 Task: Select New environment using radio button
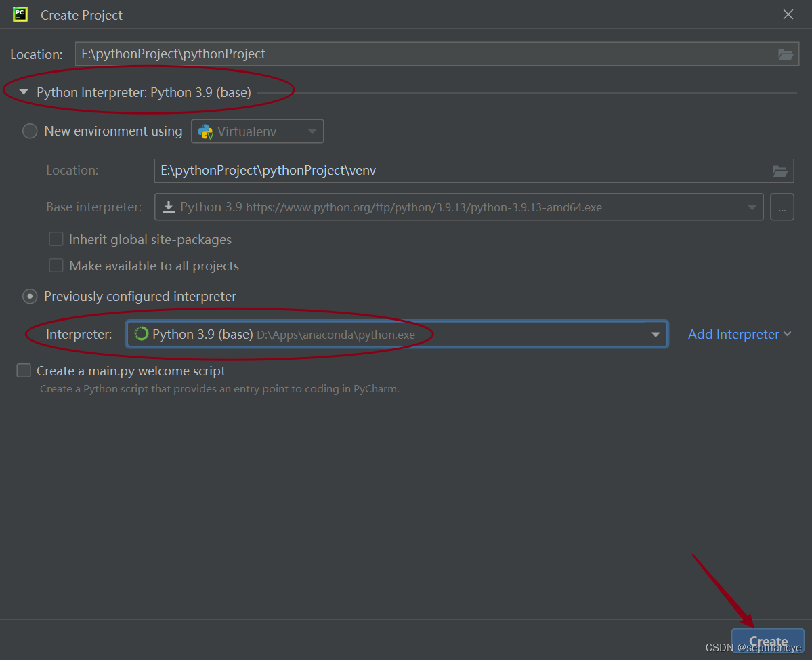point(30,131)
